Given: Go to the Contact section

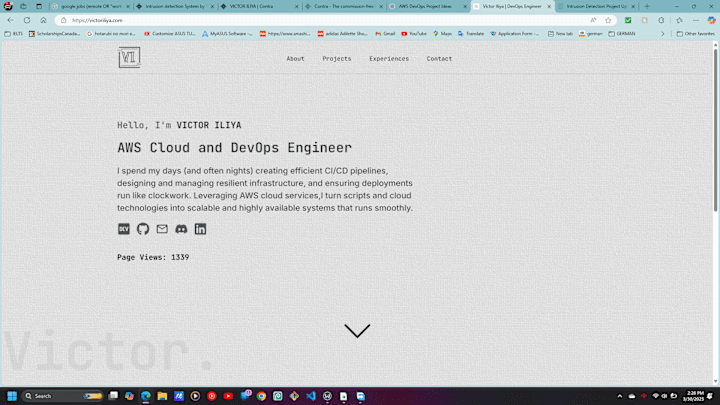Looking at the screenshot, I should click(439, 59).
